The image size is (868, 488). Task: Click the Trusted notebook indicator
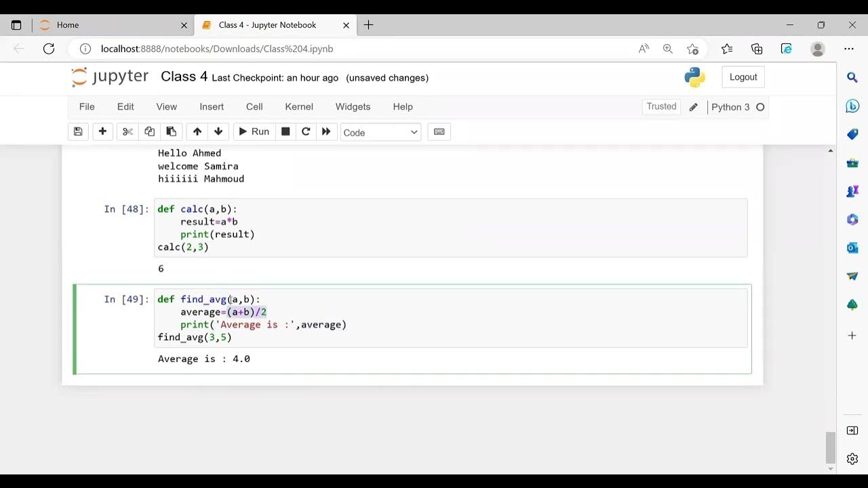coord(661,106)
